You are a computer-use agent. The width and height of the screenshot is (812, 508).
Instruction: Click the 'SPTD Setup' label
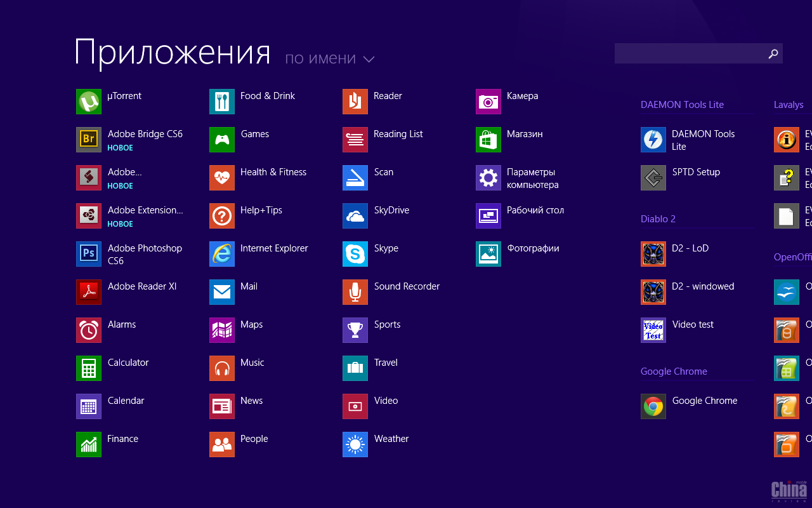point(696,172)
